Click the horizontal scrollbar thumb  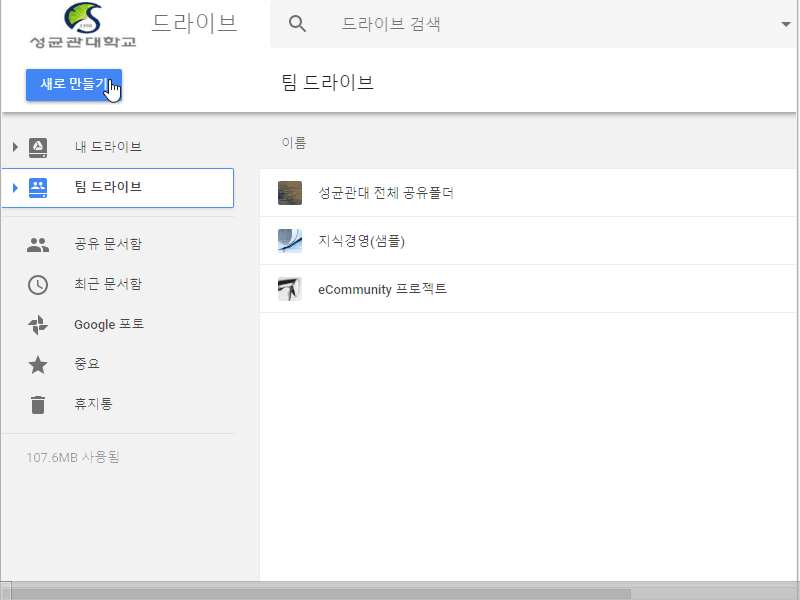(x=321, y=594)
